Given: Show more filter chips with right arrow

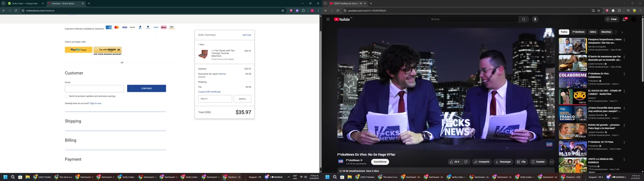Looking at the screenshot, I should (x=622, y=32).
